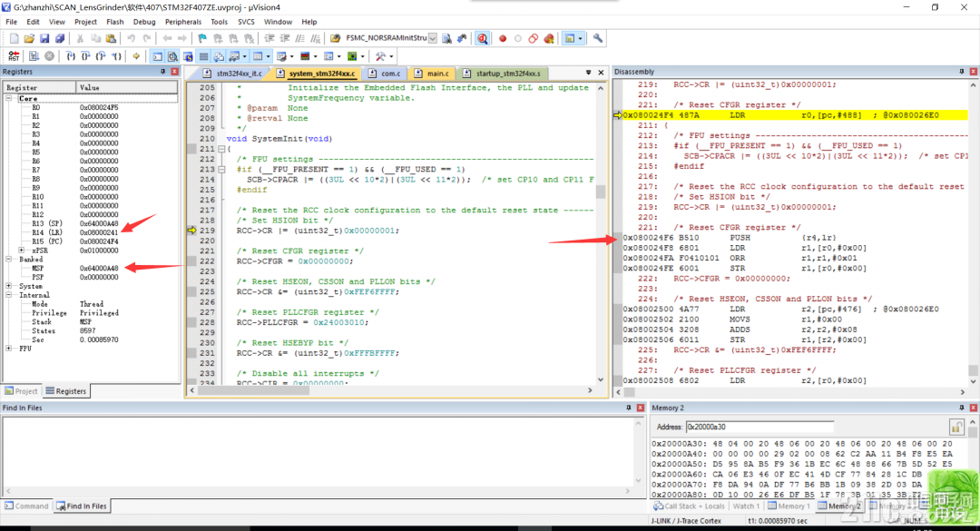Click the editor horizontal scrollbar thumb
Screen dimensions: 980x531
(x=254, y=391)
